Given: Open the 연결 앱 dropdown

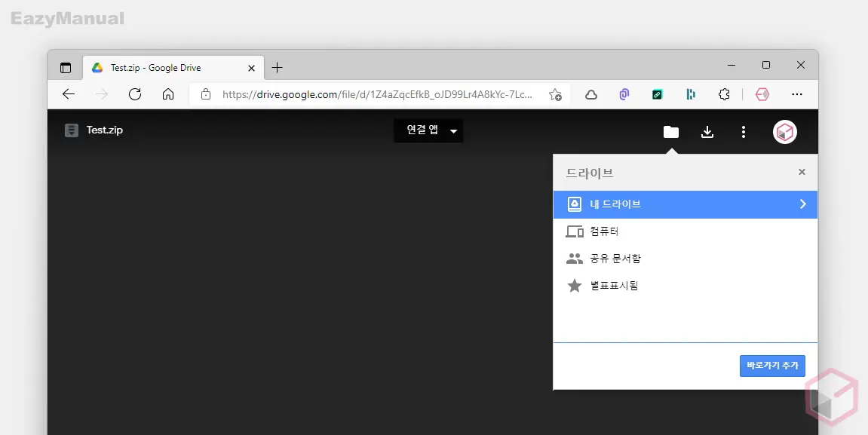Looking at the screenshot, I should pos(428,130).
